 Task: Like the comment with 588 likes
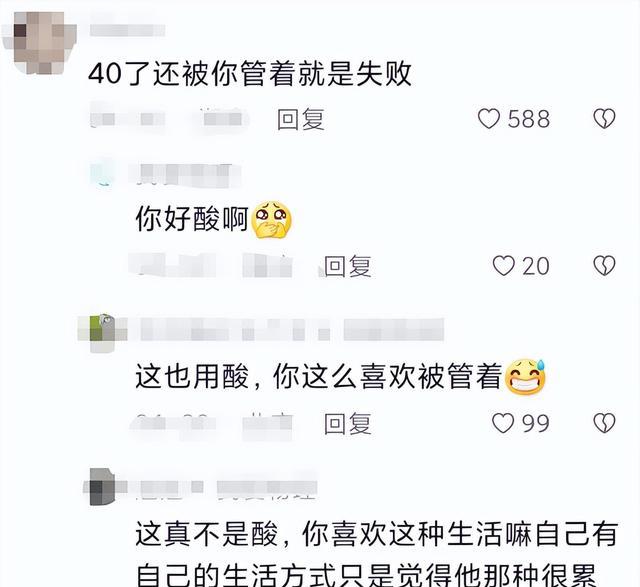pos(489,119)
